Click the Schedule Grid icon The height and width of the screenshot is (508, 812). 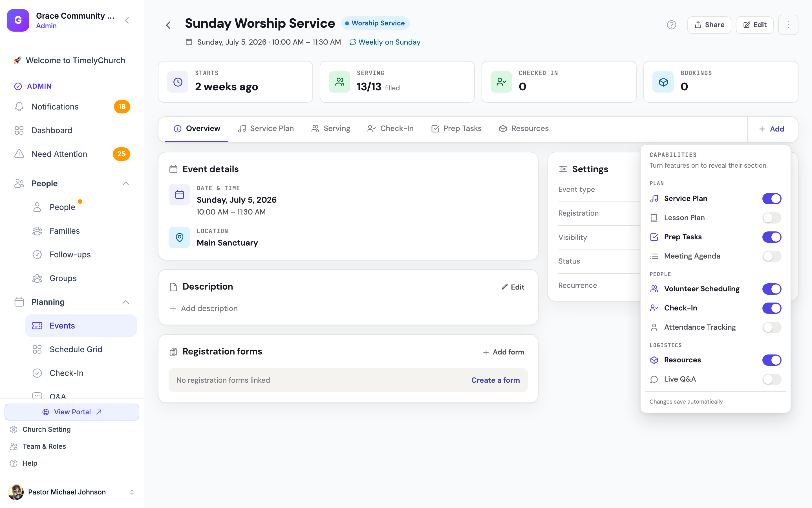(x=37, y=349)
